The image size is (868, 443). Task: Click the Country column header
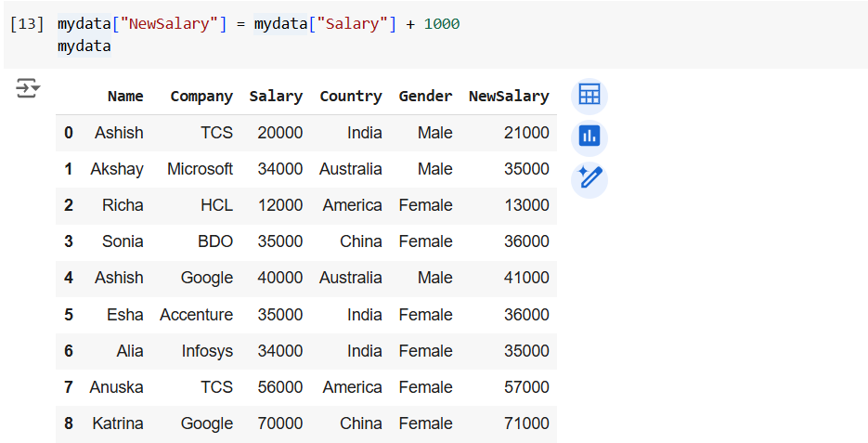pos(350,97)
